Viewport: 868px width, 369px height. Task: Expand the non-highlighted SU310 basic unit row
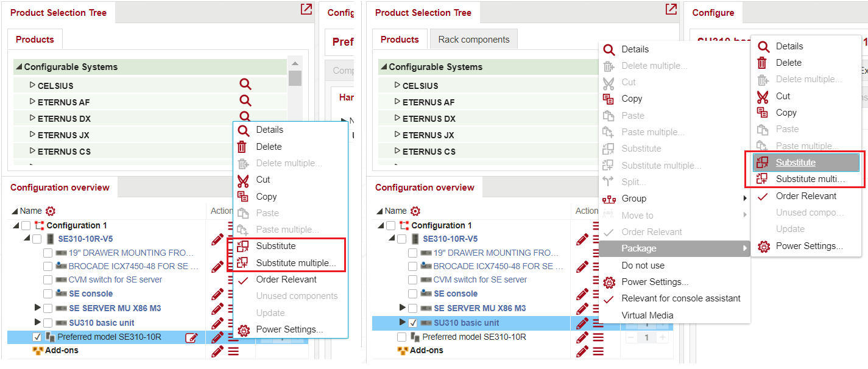(x=38, y=322)
